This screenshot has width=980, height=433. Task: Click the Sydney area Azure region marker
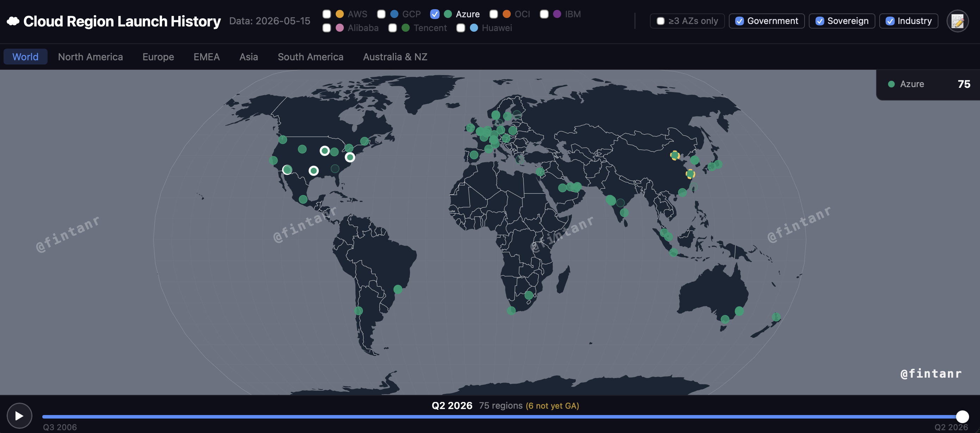click(x=739, y=311)
